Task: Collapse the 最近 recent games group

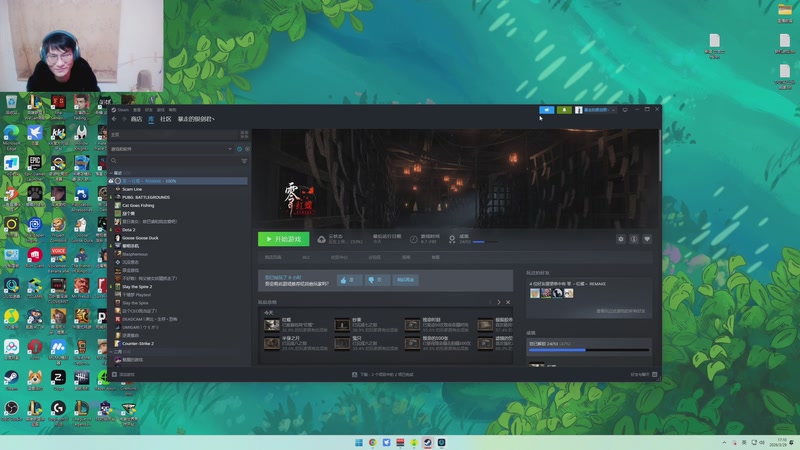Action: click(111, 173)
